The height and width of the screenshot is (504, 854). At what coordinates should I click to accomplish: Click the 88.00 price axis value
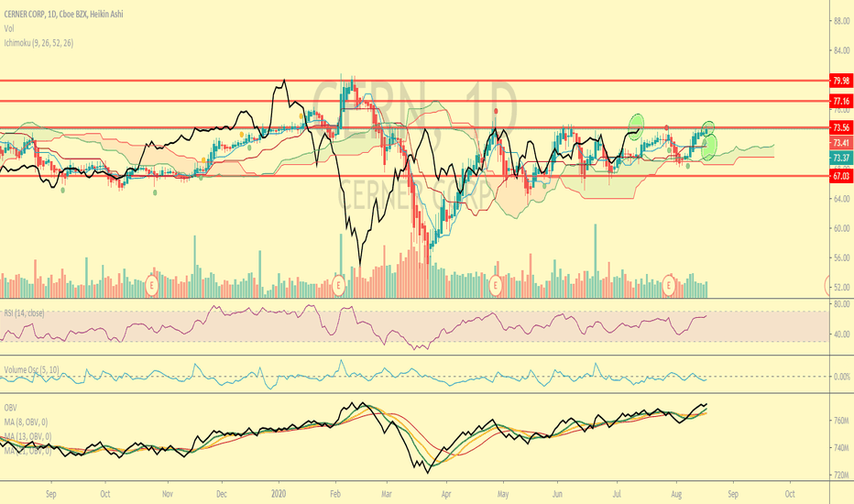click(x=841, y=21)
